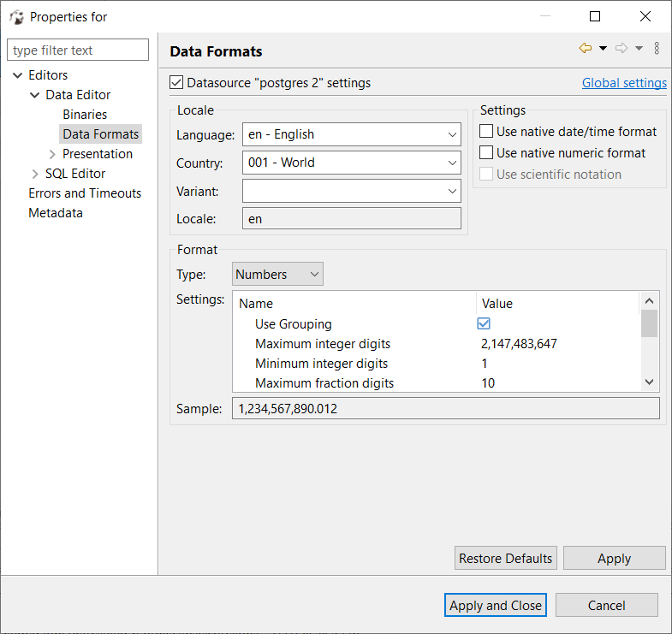Click the type filter text field
This screenshot has height=634, width=672.
tap(78, 50)
